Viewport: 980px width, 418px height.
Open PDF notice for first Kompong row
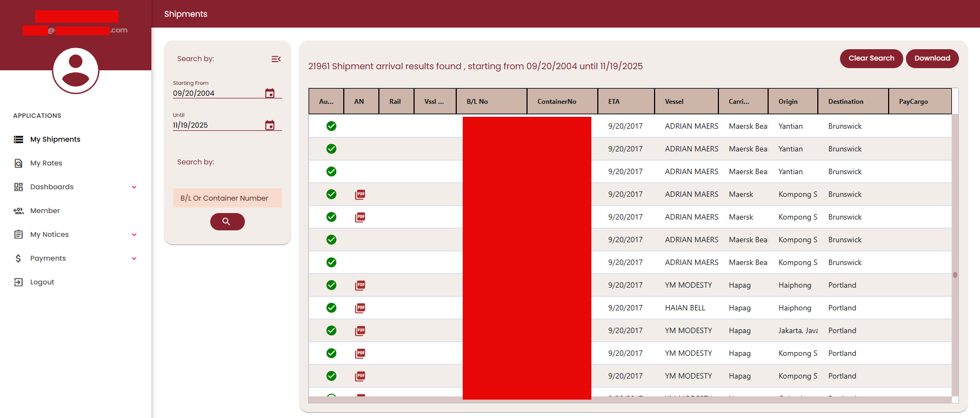coord(360,194)
